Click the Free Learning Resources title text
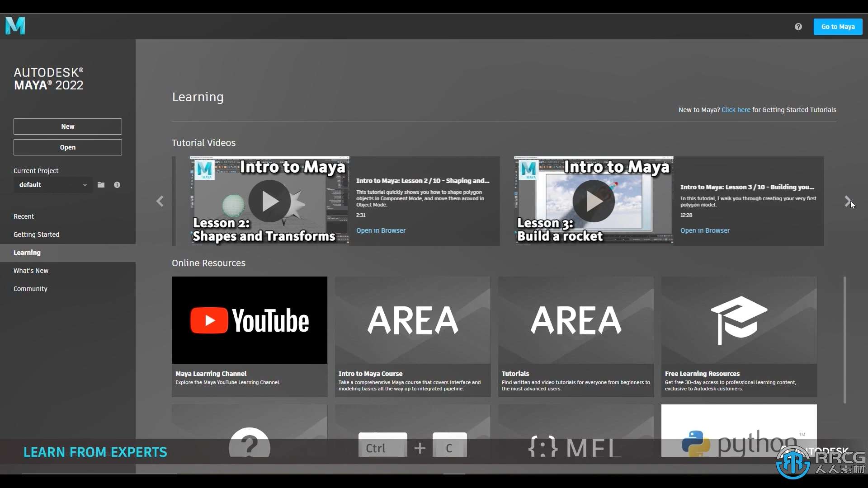868x488 pixels. [x=702, y=374]
